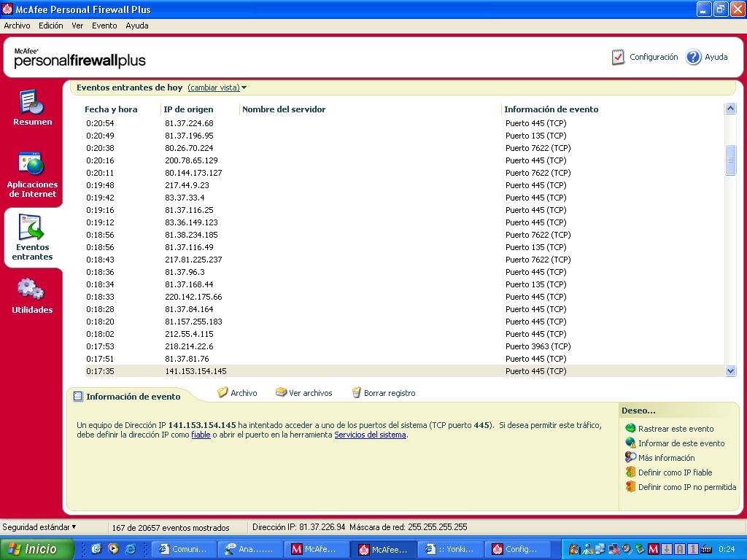Switch to the Comuni... taskbar window
Viewport: 747px width, 560px height.
tap(183, 550)
